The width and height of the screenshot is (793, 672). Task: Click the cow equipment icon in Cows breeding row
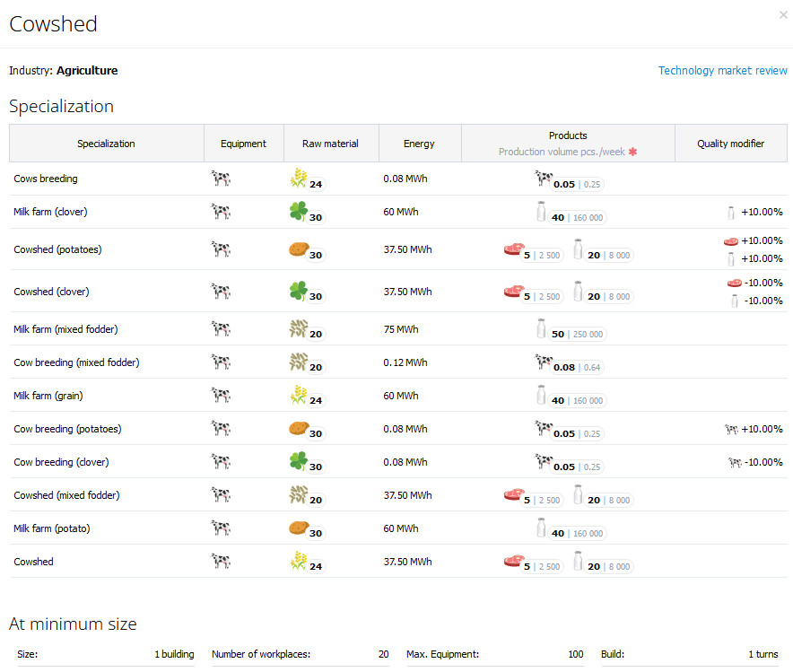(221, 179)
